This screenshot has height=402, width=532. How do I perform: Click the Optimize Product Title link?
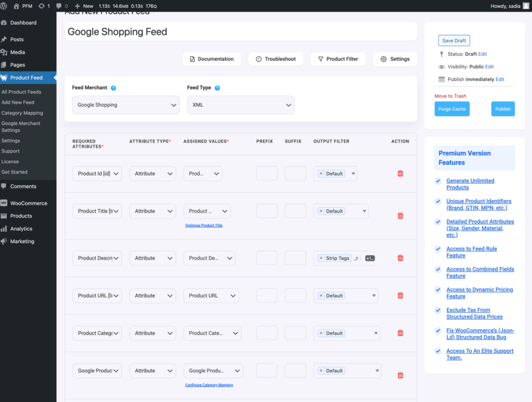tap(204, 225)
